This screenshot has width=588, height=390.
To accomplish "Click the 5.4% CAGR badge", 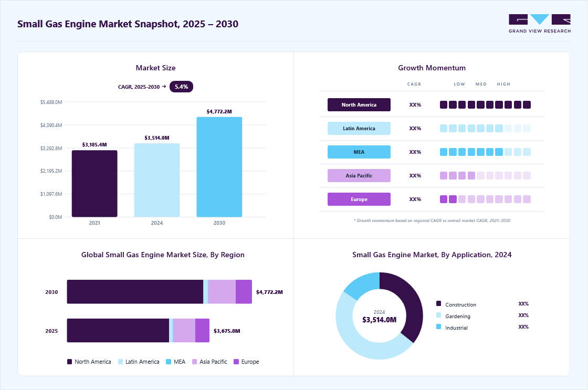I will [x=181, y=87].
